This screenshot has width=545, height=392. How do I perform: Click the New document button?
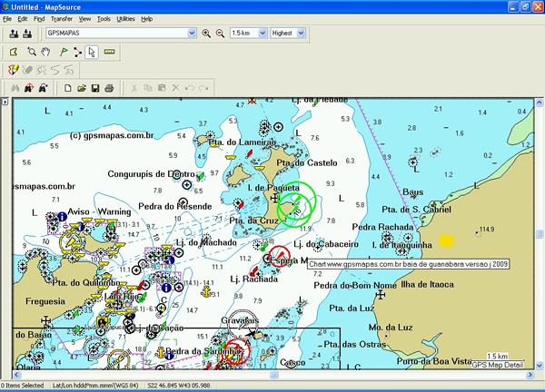coord(67,88)
